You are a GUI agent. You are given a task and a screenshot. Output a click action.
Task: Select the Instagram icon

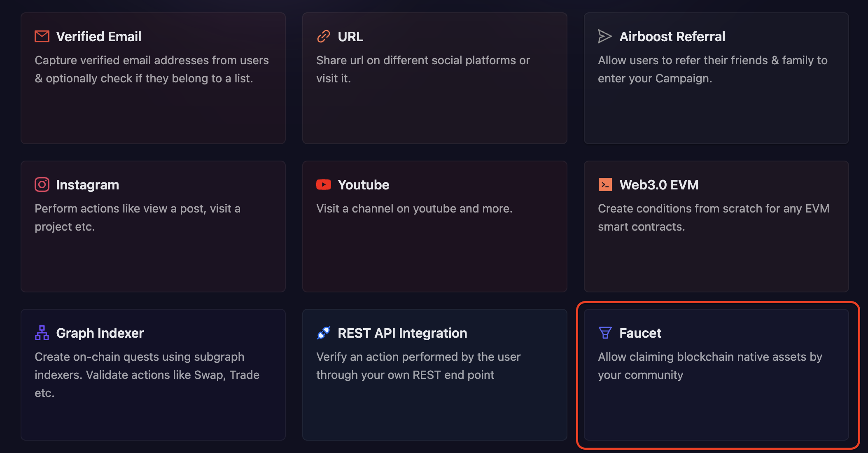(42, 184)
